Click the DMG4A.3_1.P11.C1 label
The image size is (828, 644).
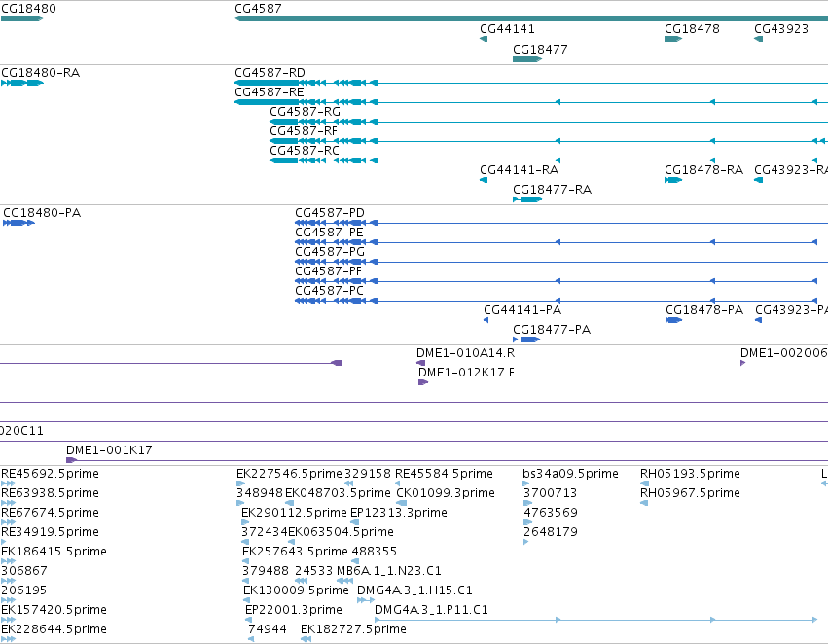[x=431, y=610]
